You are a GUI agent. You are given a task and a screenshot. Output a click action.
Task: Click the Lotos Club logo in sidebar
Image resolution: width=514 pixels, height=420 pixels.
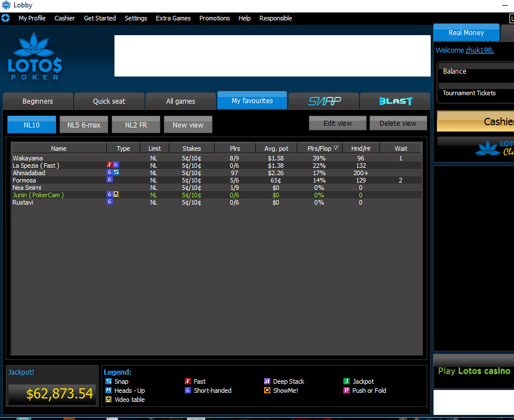tap(494, 148)
